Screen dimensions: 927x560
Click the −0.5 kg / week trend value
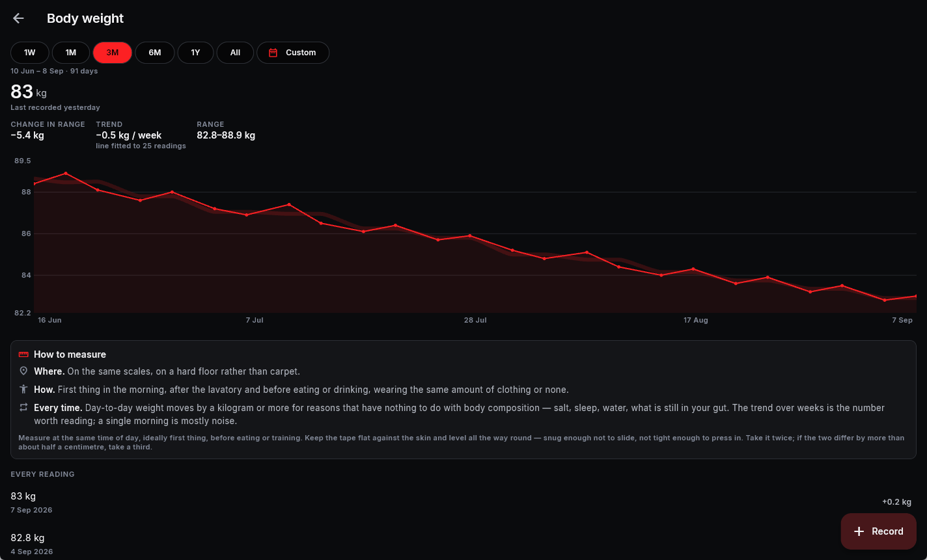pyautogui.click(x=129, y=135)
